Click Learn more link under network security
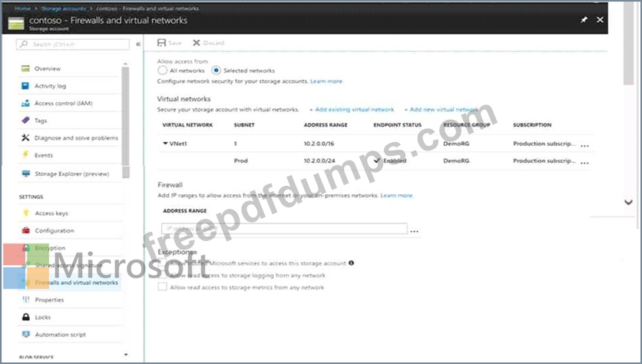642x364 pixels. (x=326, y=81)
